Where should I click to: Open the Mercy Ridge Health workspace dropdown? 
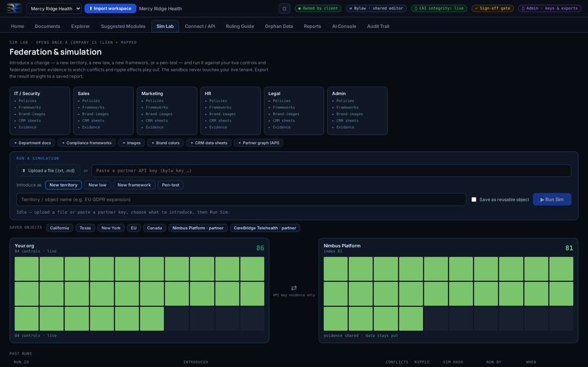coord(54,8)
